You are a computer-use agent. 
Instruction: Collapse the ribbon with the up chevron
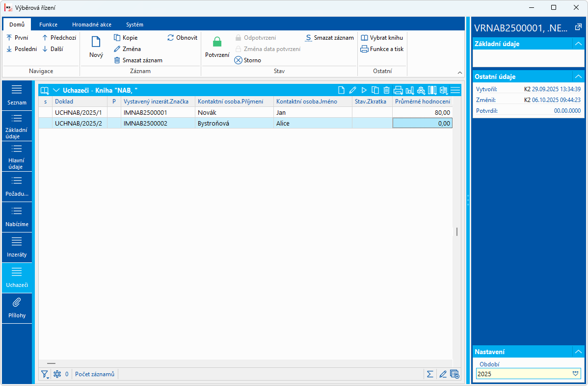tap(460, 72)
